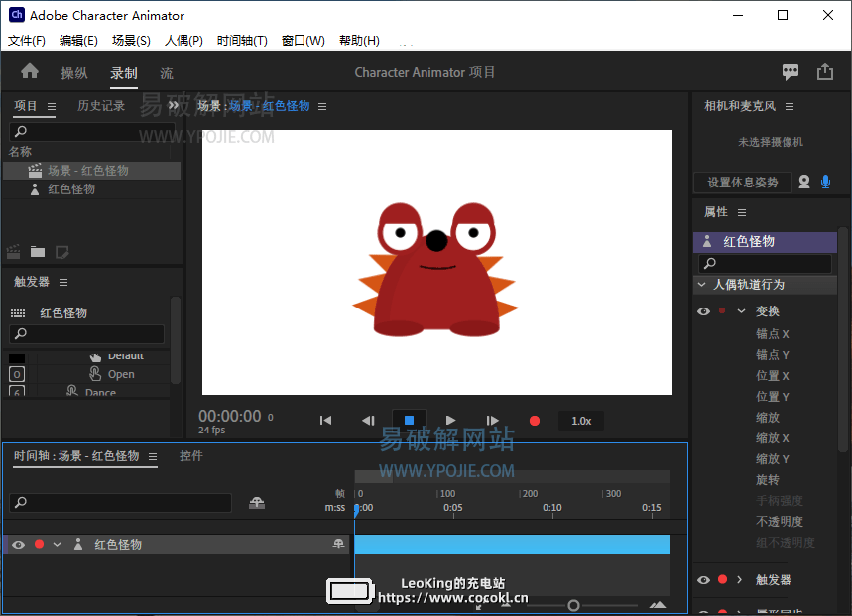Image resolution: width=852 pixels, height=616 pixels.
Task: Toggle visibility of the 触发器 behavior
Action: click(703, 580)
